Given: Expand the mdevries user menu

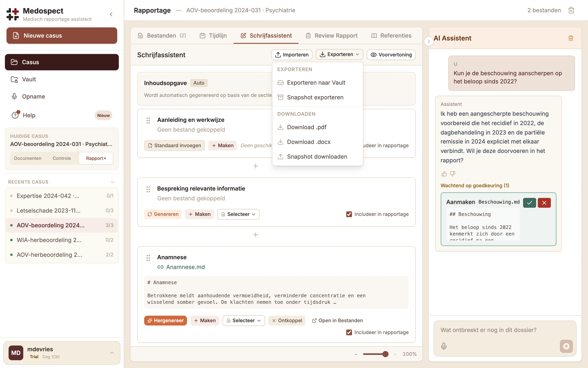Looking at the screenshot, I should coord(112,353).
